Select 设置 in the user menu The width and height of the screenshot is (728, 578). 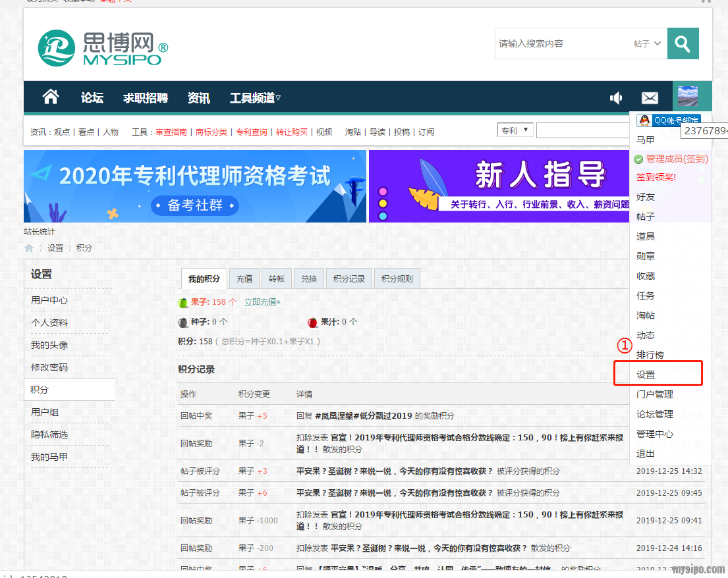646,375
